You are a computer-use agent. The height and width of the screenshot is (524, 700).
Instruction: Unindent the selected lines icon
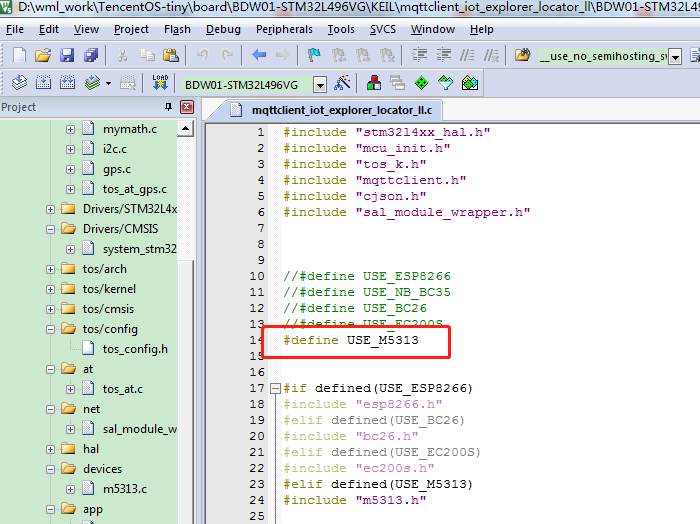443,55
